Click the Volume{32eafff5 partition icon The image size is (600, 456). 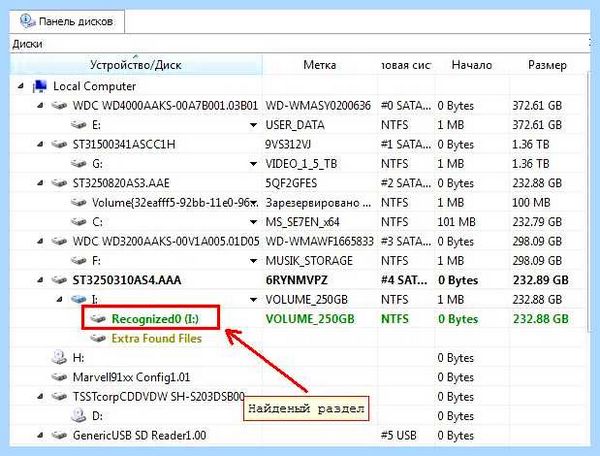point(79,203)
